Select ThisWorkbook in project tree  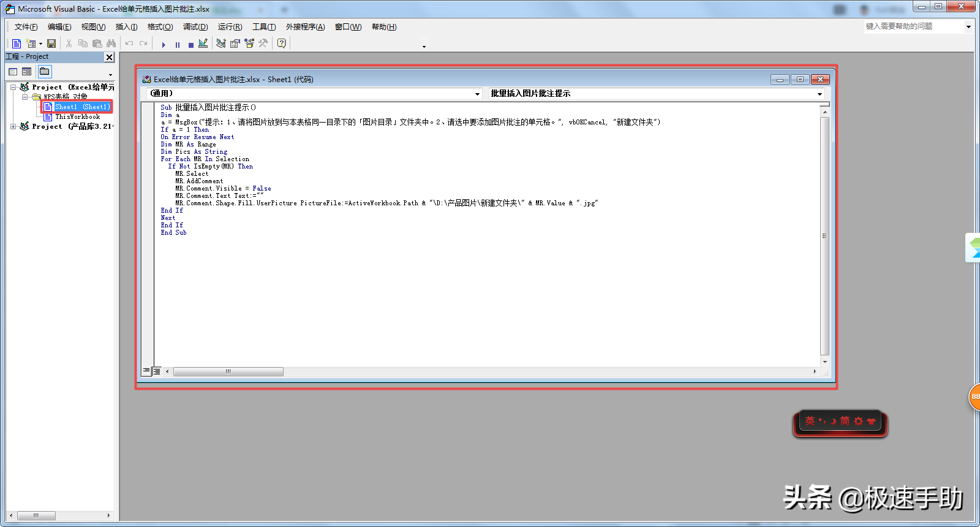click(78, 116)
